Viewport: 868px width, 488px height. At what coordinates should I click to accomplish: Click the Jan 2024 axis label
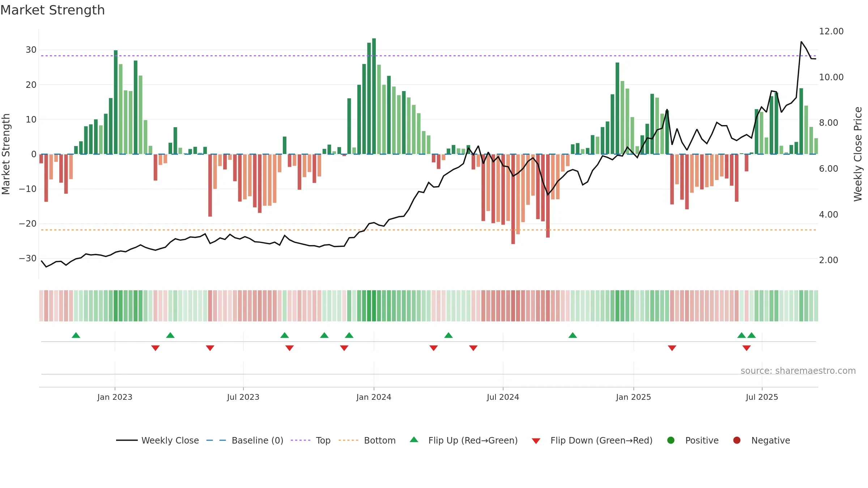(x=374, y=397)
